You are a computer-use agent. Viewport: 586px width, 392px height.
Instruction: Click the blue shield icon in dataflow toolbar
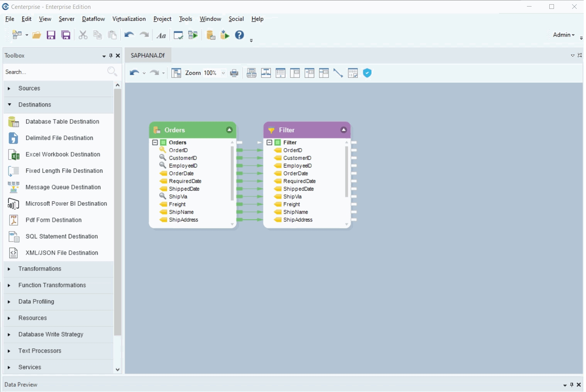click(x=367, y=73)
